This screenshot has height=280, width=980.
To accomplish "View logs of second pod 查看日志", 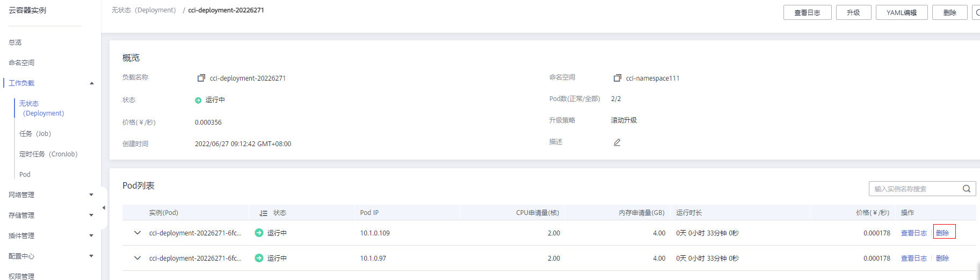I will [x=913, y=258].
